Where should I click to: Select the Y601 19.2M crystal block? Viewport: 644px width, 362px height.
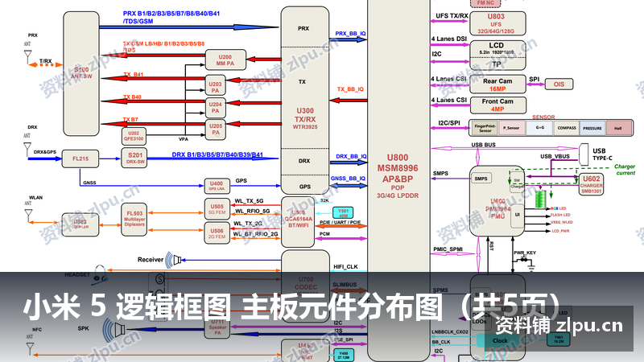click(x=558, y=339)
